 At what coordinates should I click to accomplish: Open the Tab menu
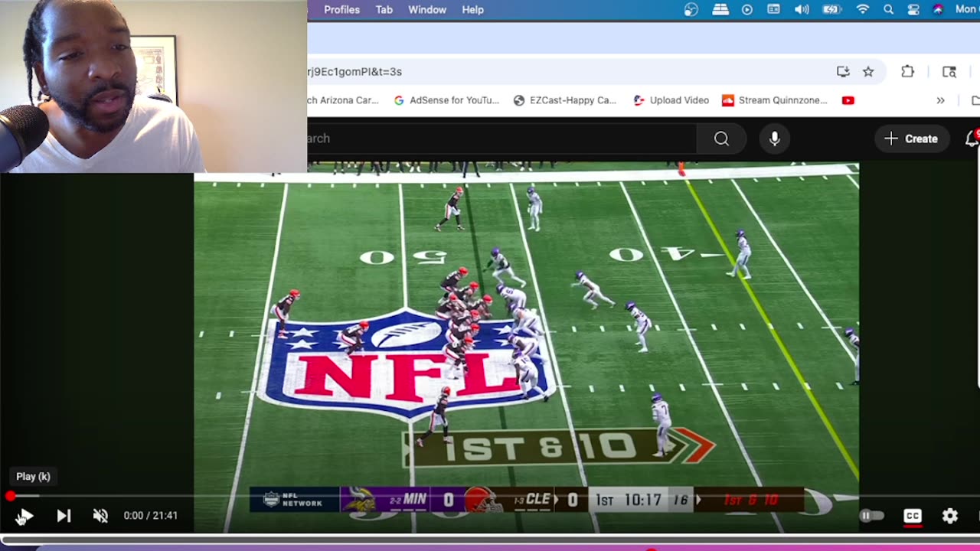(384, 10)
